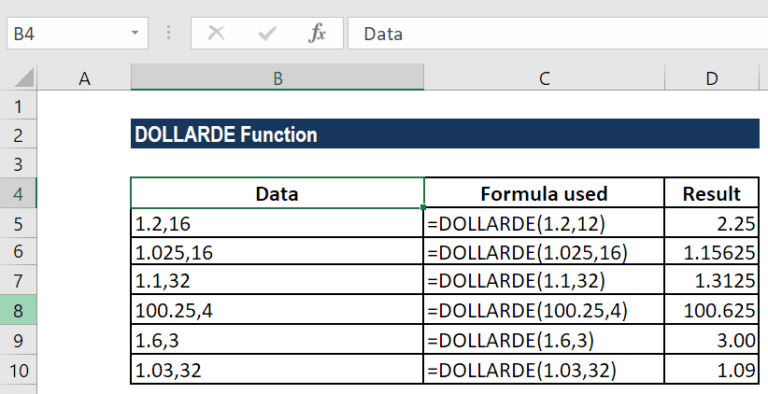Click the formula bar containing Data
This screenshot has width=768, height=394.
coord(557,33)
